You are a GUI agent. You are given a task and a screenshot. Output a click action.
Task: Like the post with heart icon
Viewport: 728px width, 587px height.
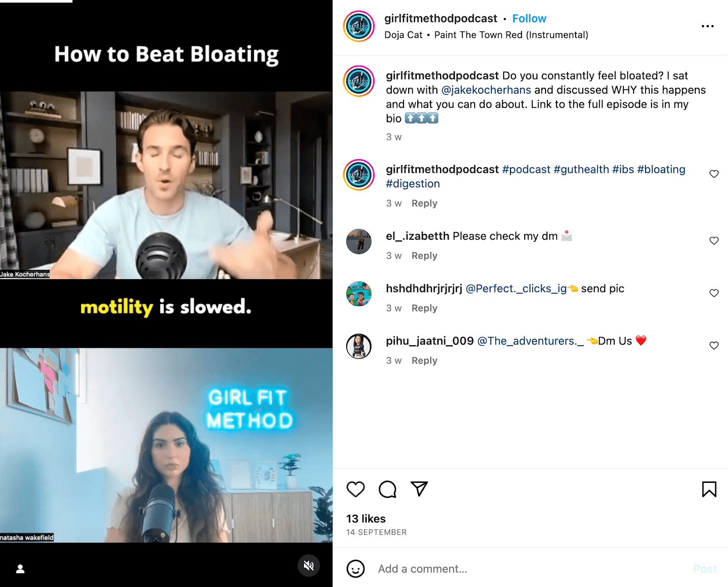coord(355,489)
